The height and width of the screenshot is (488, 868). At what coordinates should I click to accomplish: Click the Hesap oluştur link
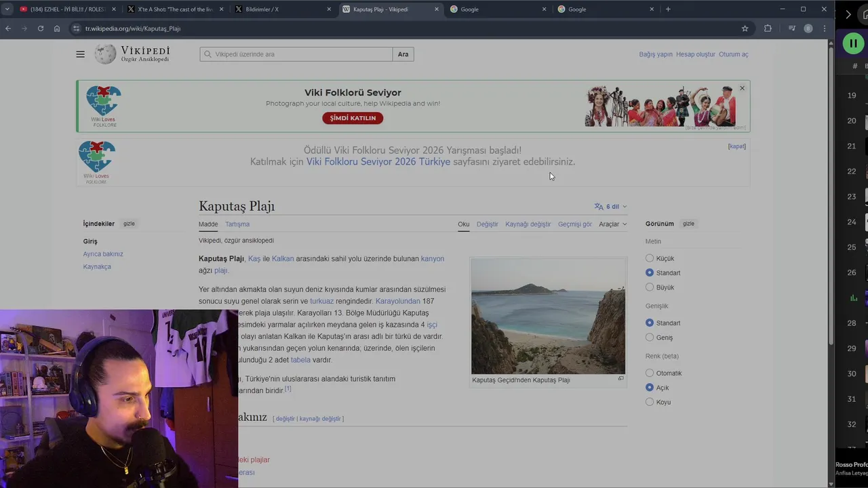tap(696, 54)
